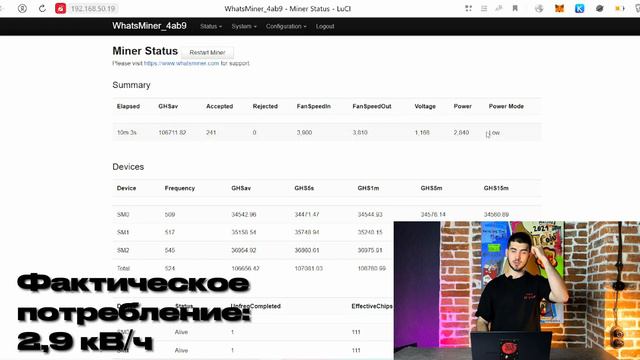The image size is (640, 360).
Task: Click the WhatsMiner_4ab9 brand title
Action: 149,26
